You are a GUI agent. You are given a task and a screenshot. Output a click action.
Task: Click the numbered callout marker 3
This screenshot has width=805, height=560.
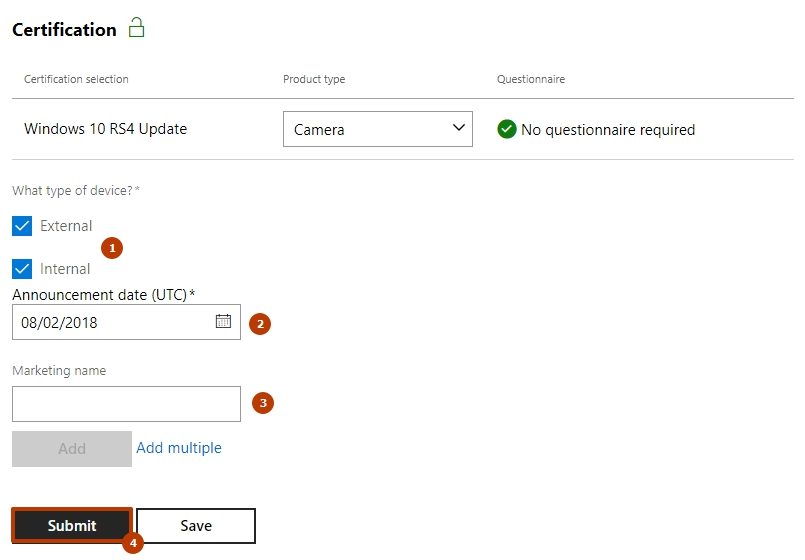(x=263, y=403)
